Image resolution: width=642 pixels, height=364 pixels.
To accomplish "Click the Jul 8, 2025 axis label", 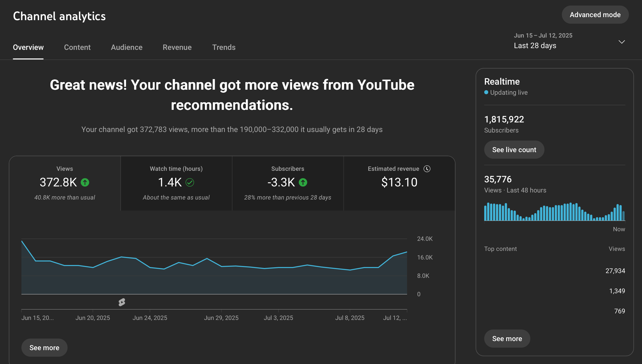I will (350, 318).
